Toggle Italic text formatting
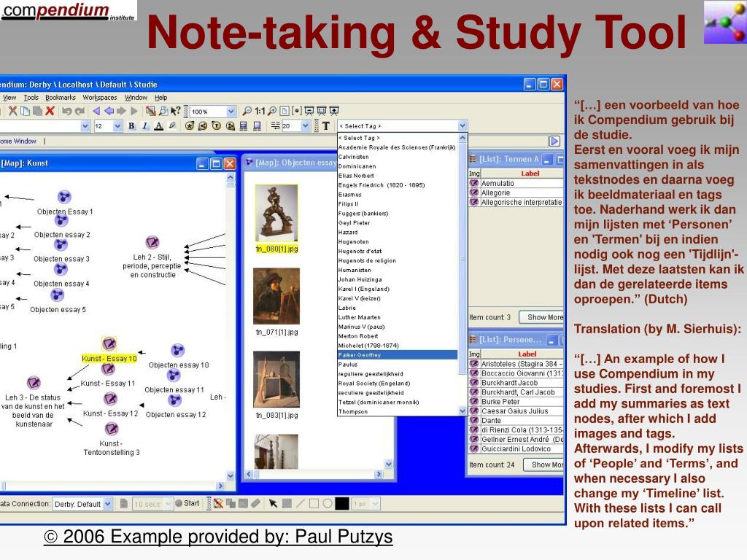 pos(145,125)
